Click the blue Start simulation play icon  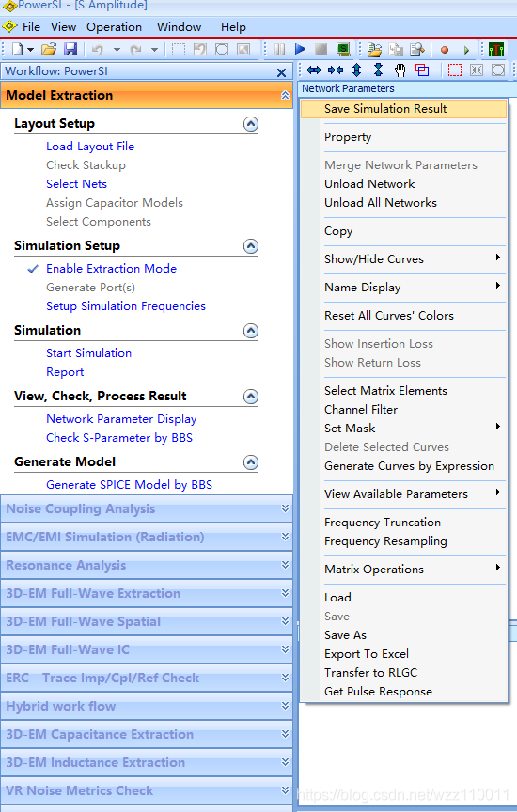(300, 49)
